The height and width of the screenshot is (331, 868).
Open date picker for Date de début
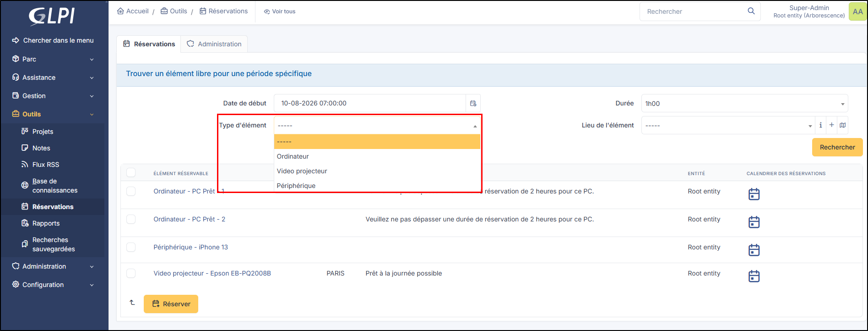[473, 103]
